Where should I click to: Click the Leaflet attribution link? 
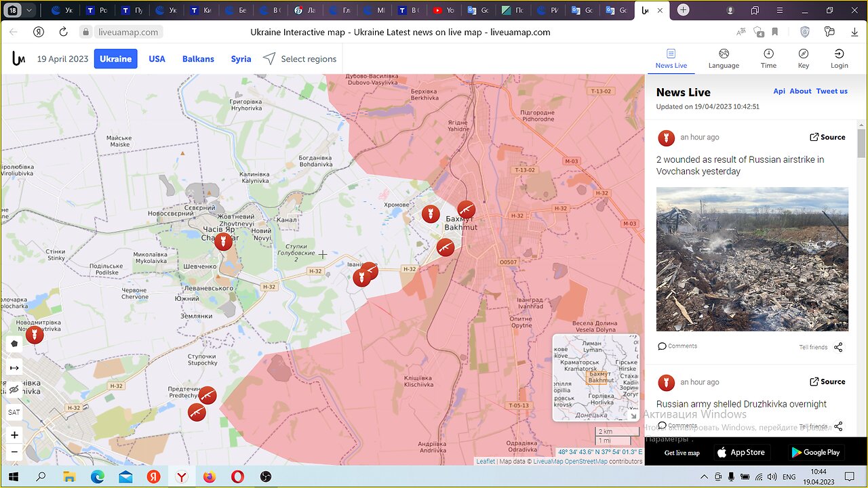[486, 462]
